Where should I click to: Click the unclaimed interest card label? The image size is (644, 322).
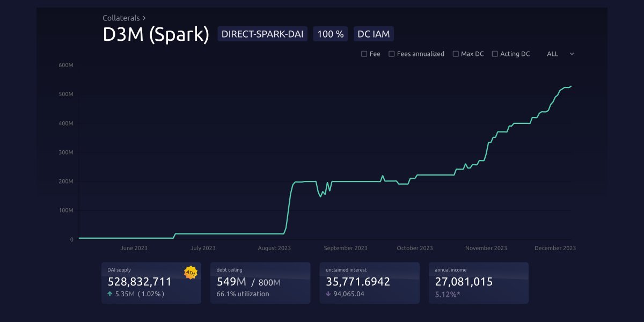pyautogui.click(x=346, y=270)
